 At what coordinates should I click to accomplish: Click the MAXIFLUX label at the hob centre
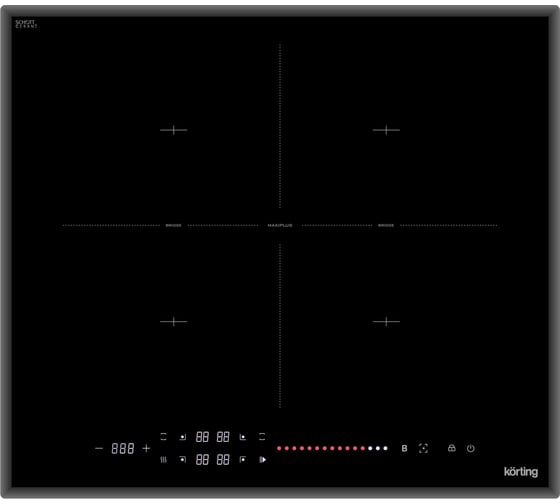tap(280, 225)
